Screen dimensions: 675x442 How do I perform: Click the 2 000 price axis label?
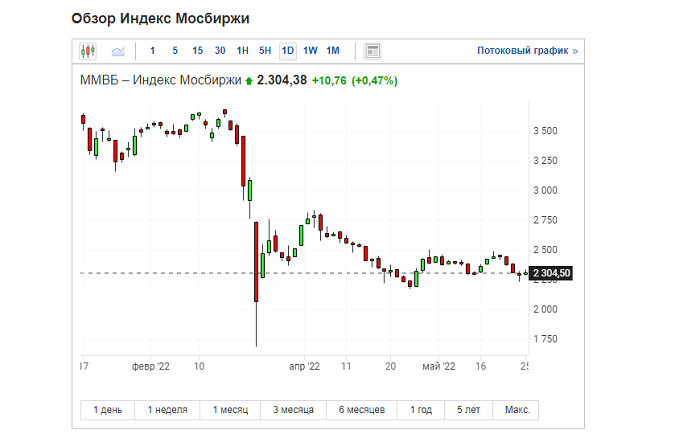[x=545, y=309]
